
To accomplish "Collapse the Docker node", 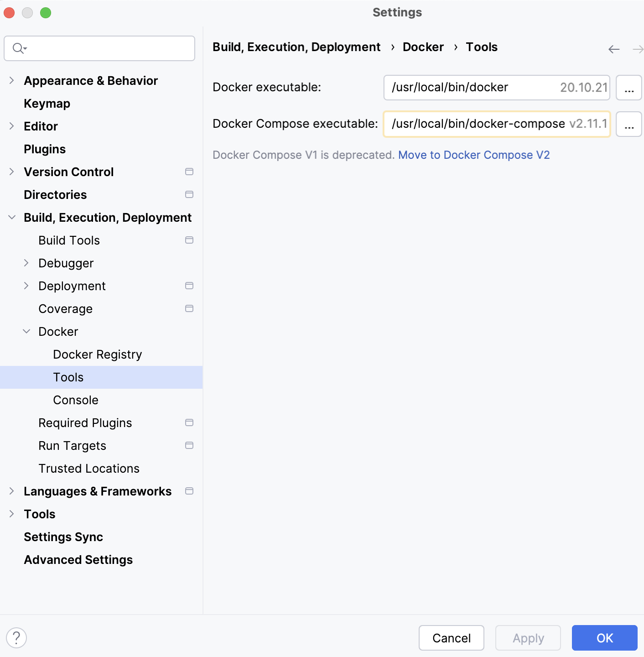I will point(26,331).
